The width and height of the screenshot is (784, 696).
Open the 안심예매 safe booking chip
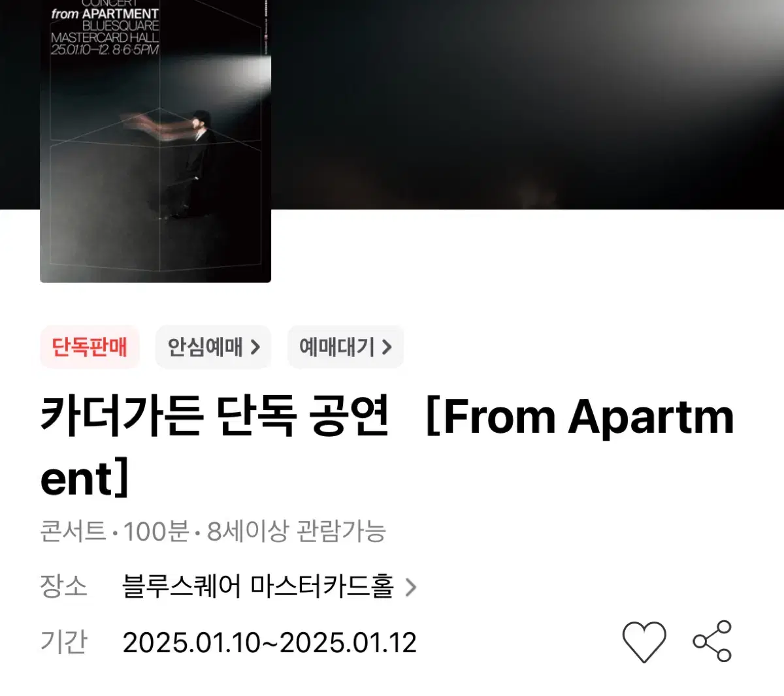point(213,347)
